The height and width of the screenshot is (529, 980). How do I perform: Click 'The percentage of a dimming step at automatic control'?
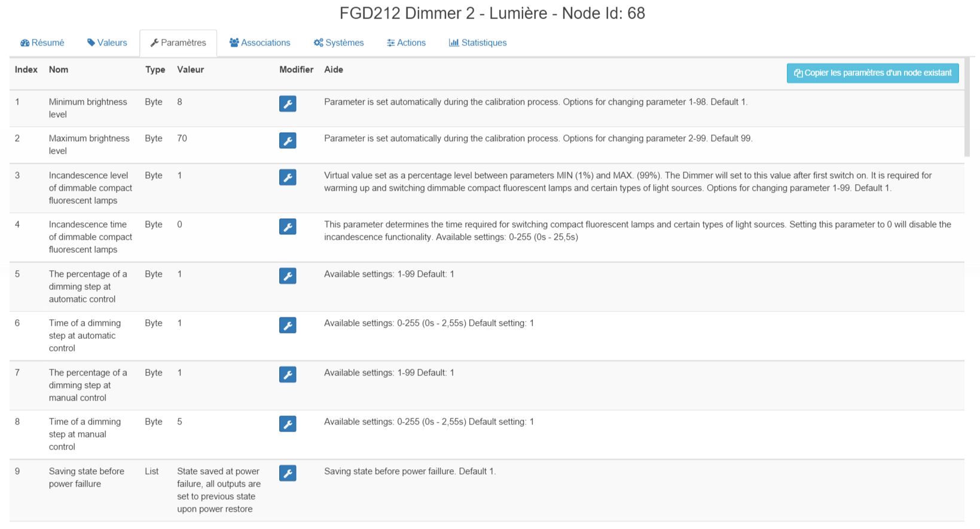click(x=88, y=286)
